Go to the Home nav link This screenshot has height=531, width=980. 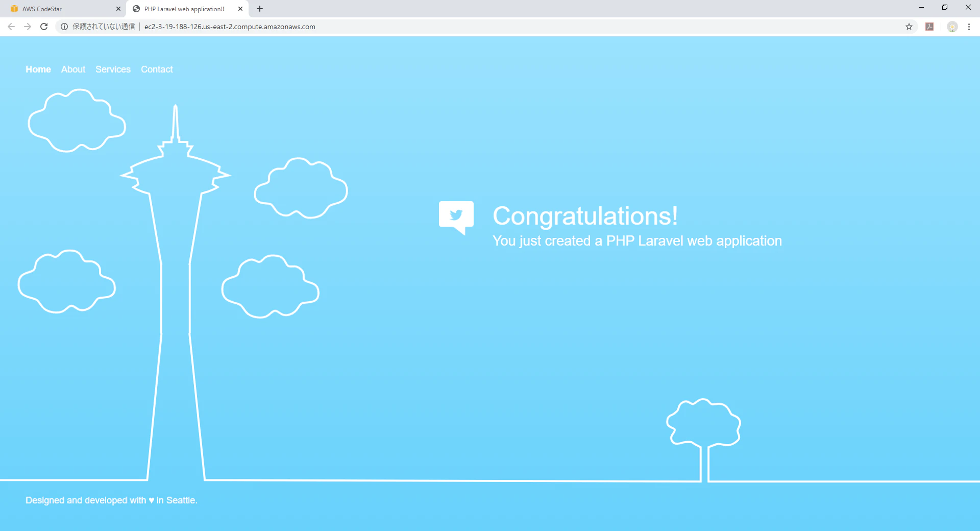point(38,69)
